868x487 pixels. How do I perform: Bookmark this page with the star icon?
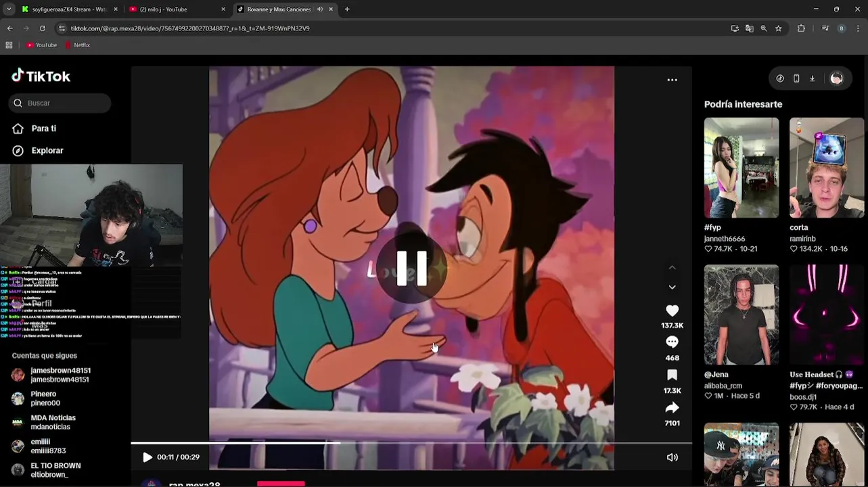[779, 28]
